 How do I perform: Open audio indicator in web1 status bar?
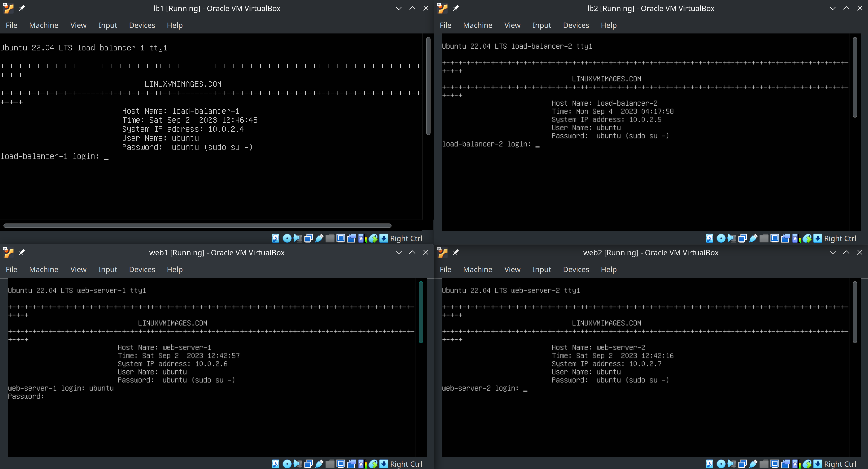(297, 464)
